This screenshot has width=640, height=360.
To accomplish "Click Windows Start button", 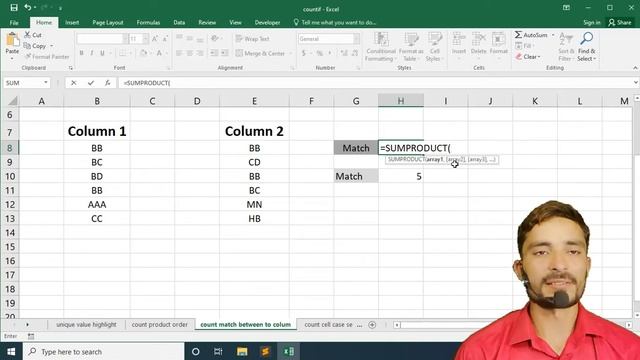I will coord(11,351).
